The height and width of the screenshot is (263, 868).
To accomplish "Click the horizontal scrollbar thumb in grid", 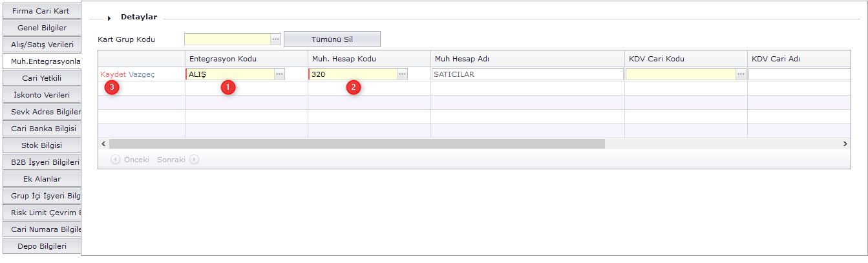I will (355, 143).
